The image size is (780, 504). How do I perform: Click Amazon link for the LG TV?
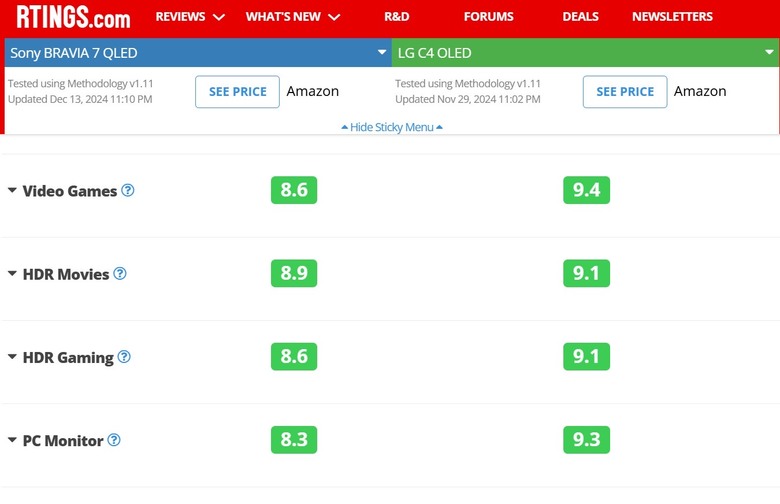click(x=700, y=92)
